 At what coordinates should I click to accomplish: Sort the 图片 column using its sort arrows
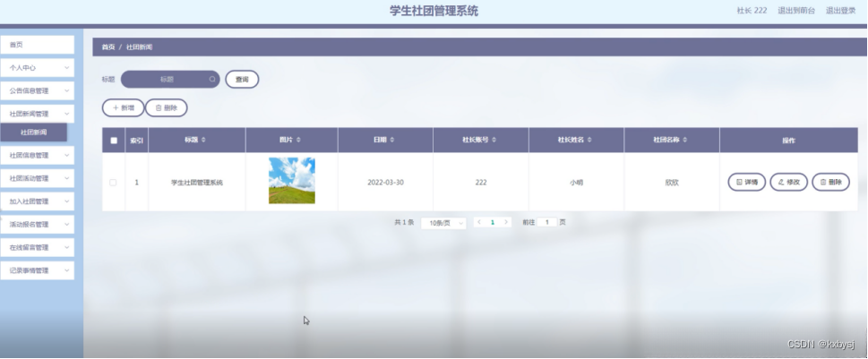tap(298, 140)
